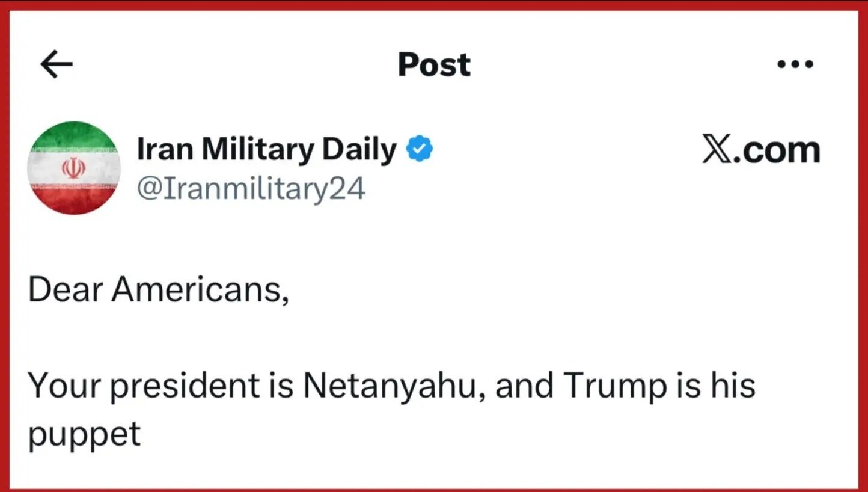Click the word "president" in the post
This screenshot has width=868, height=492.
185,386
